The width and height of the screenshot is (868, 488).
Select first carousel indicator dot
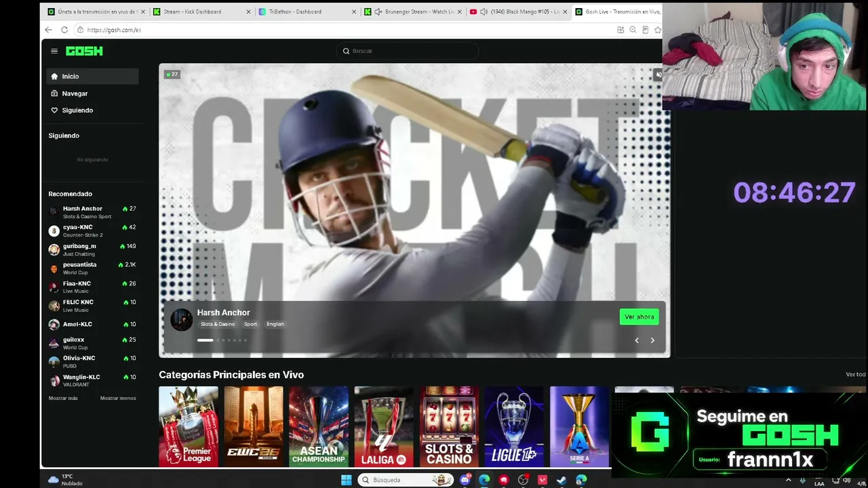[x=205, y=340]
